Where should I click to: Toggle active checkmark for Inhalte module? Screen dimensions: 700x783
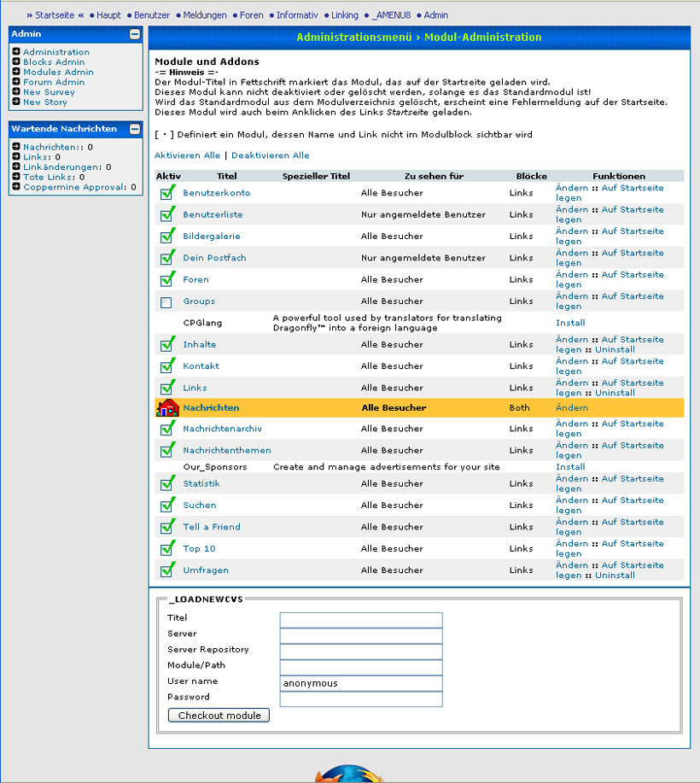coord(168,344)
